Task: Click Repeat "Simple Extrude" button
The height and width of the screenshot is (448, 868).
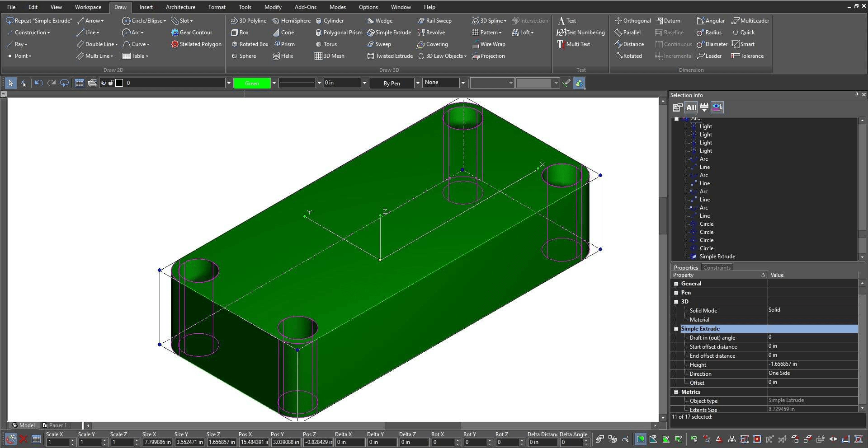Action: click(39, 21)
